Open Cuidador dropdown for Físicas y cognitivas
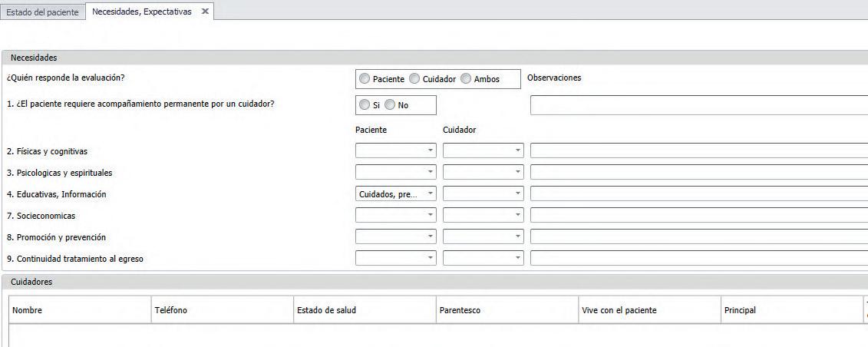The height and width of the screenshot is (347, 868). click(518, 151)
